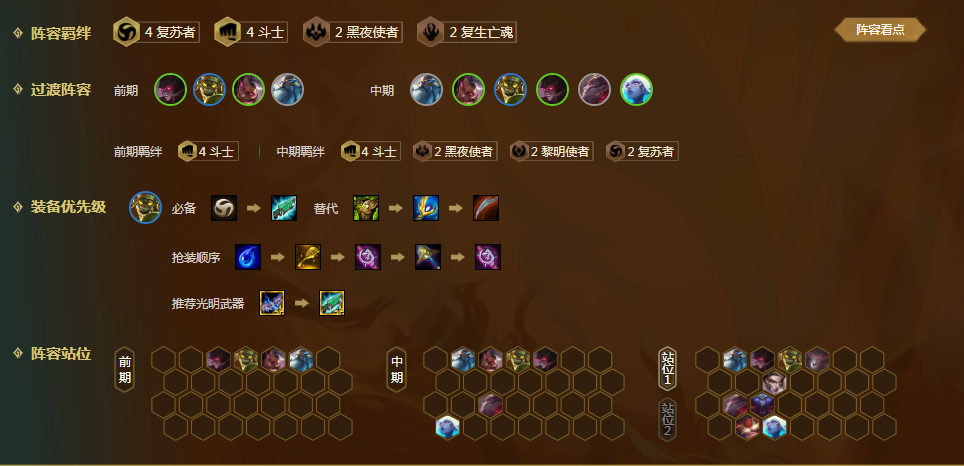
Task: Switch to the 站位1 positioning tab
Action: point(668,369)
